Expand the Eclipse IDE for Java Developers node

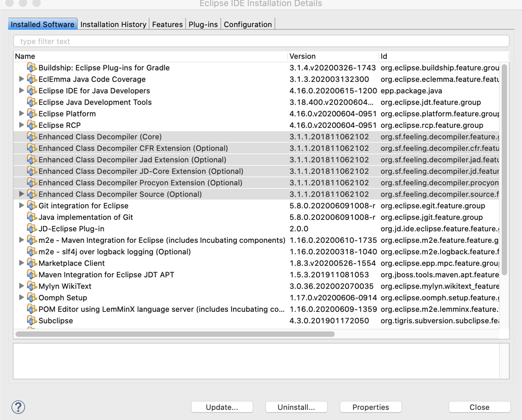pyautogui.click(x=21, y=90)
